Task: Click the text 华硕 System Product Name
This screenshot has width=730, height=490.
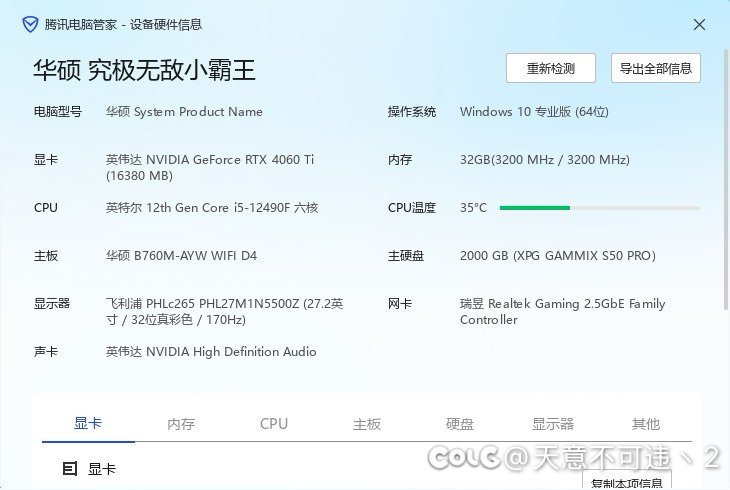Action: point(184,112)
